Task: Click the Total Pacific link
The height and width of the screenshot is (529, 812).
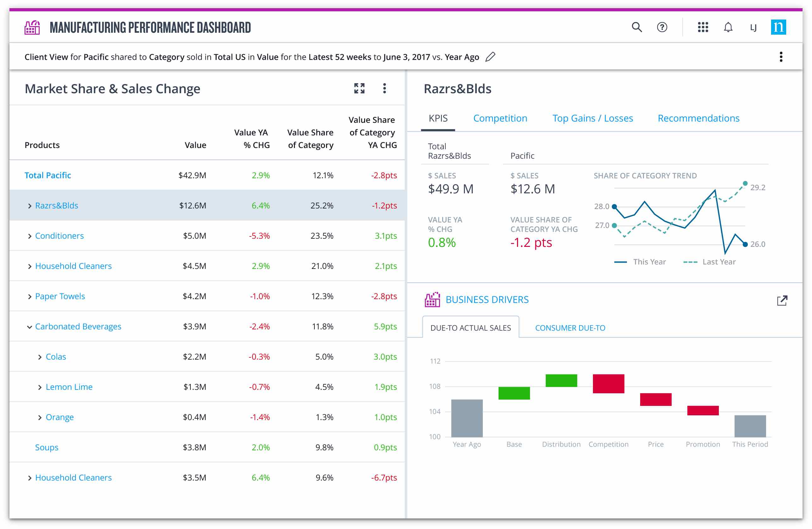Action: [48, 175]
